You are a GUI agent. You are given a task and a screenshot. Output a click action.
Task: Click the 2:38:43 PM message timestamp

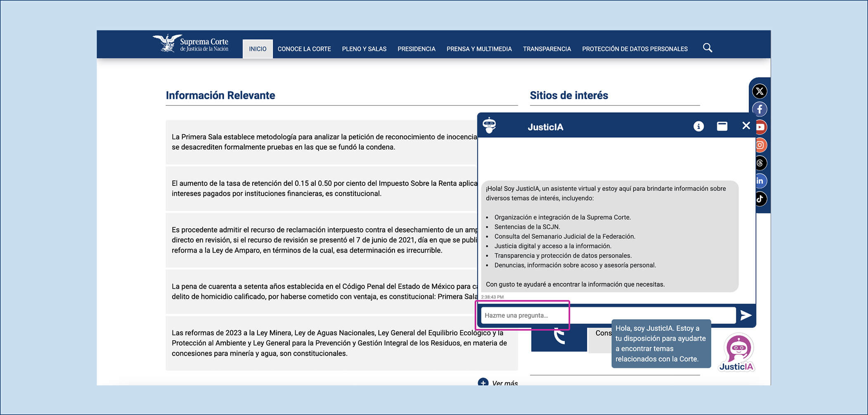pos(492,297)
